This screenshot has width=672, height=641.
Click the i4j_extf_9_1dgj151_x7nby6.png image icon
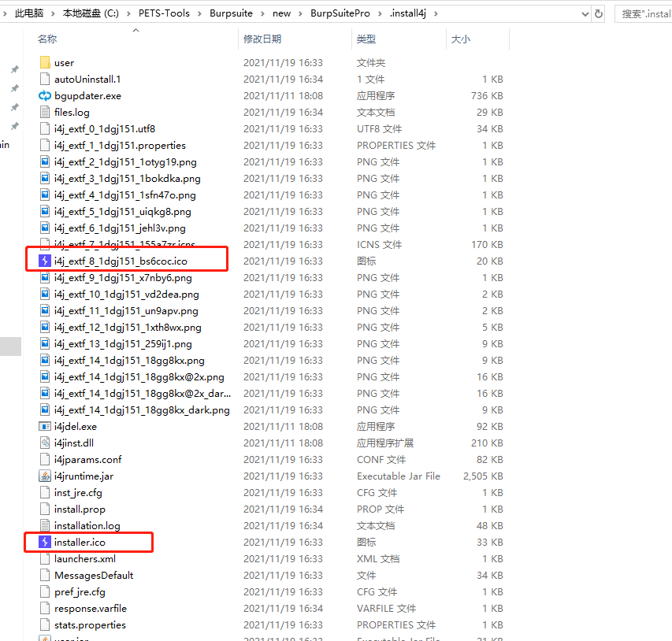tap(45, 278)
